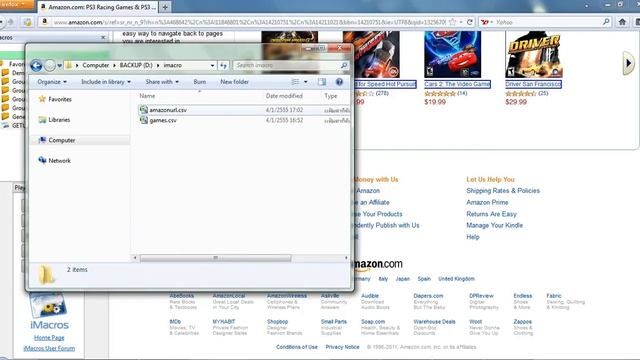Click the Change your view icon

coord(295,82)
